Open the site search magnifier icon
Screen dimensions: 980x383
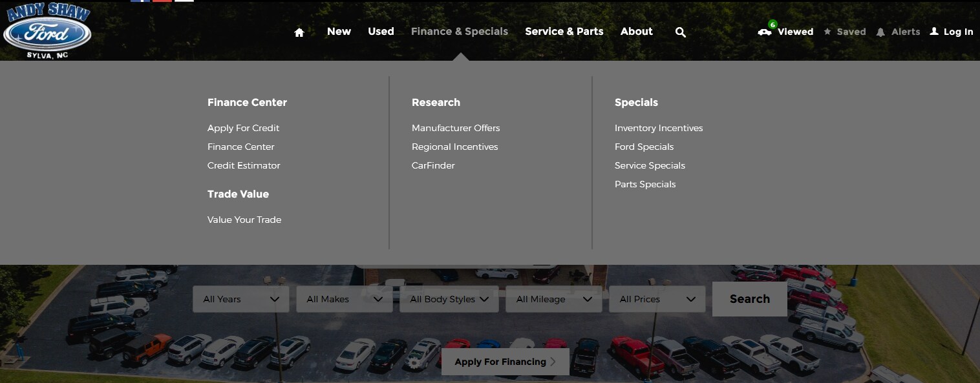[680, 32]
